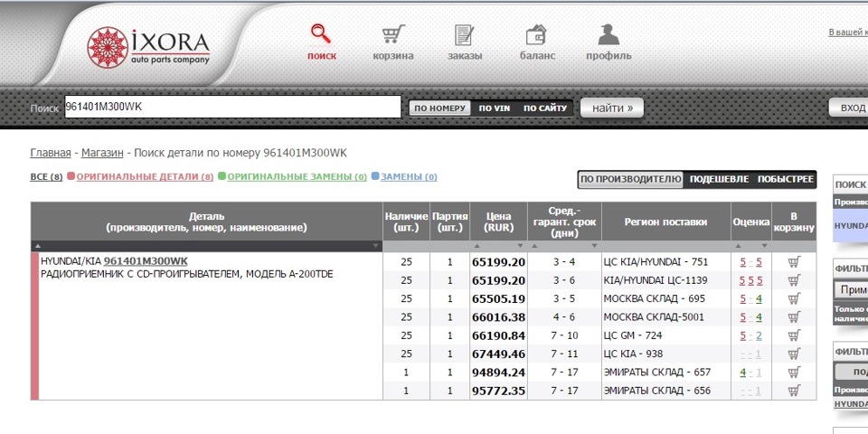Click the IXORA logo
This screenshot has width=868, height=434.
148,48
